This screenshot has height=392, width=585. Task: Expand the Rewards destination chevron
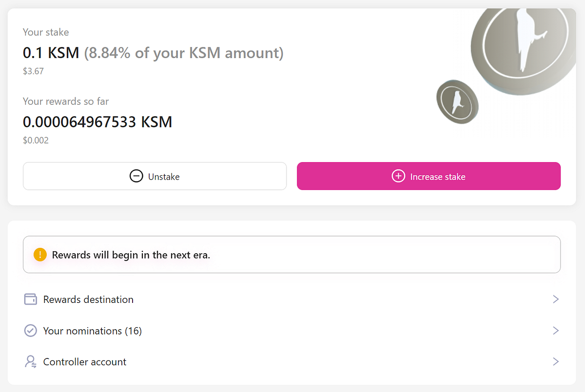click(x=555, y=299)
